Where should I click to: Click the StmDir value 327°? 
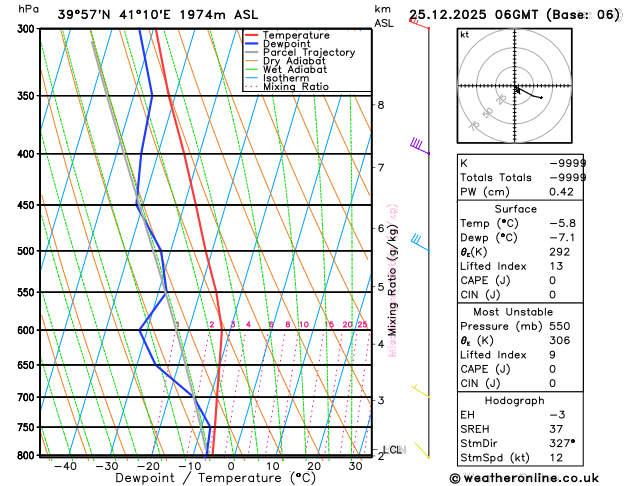tap(562, 443)
